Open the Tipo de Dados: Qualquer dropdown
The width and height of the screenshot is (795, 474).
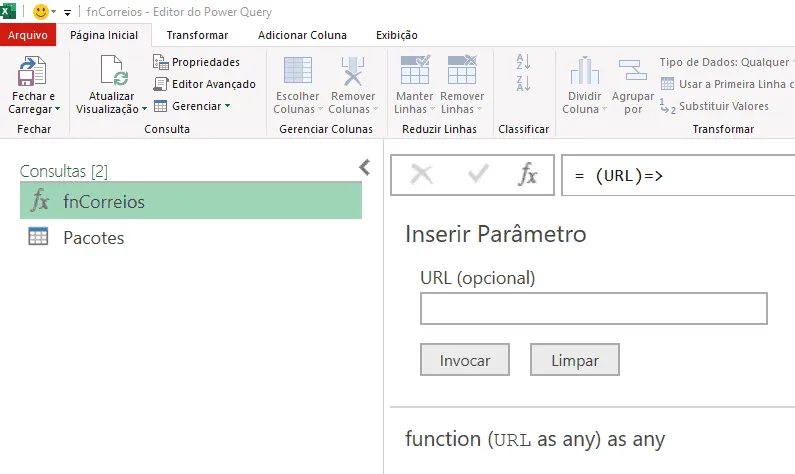727,62
